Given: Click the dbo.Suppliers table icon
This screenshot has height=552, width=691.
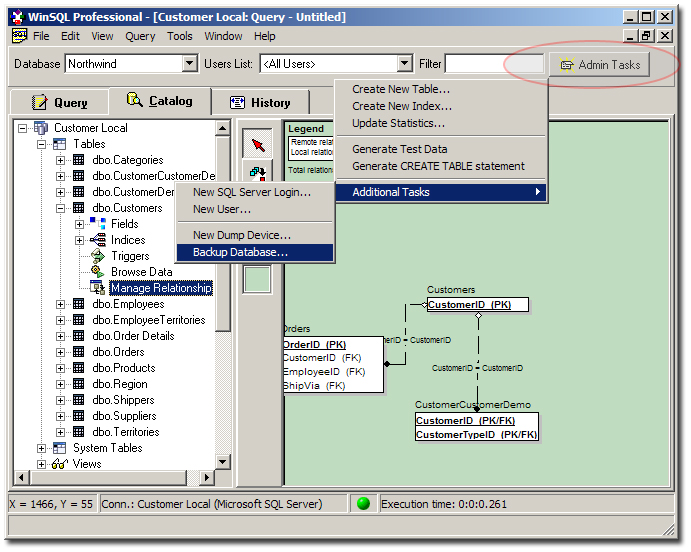Looking at the screenshot, I should (78, 416).
